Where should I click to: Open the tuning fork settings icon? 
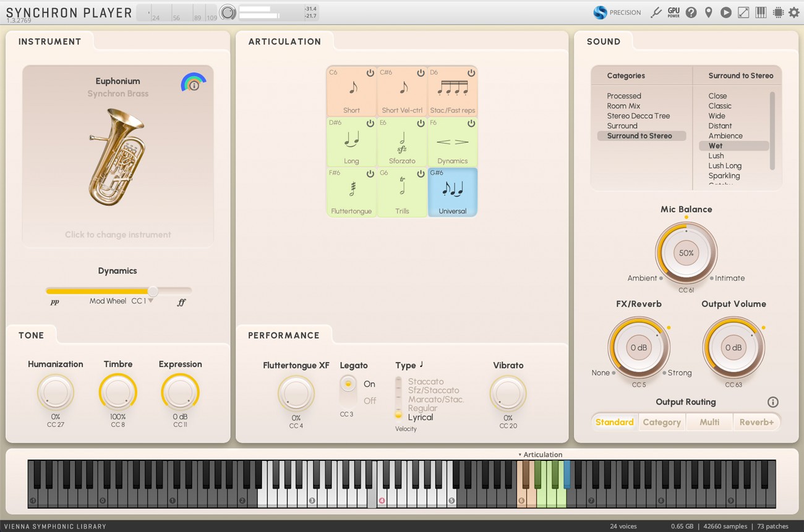tap(656, 12)
